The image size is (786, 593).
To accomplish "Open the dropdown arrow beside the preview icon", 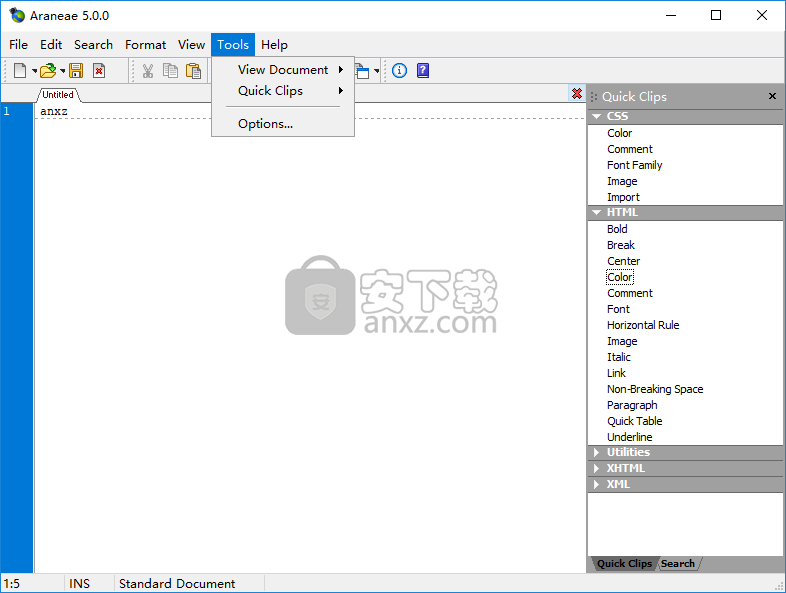I will coord(376,71).
